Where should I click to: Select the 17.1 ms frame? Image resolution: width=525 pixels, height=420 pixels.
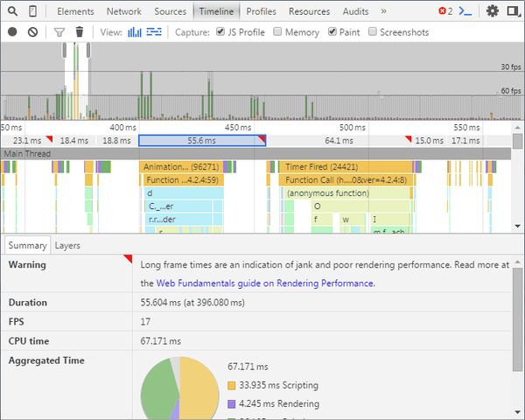click(465, 141)
